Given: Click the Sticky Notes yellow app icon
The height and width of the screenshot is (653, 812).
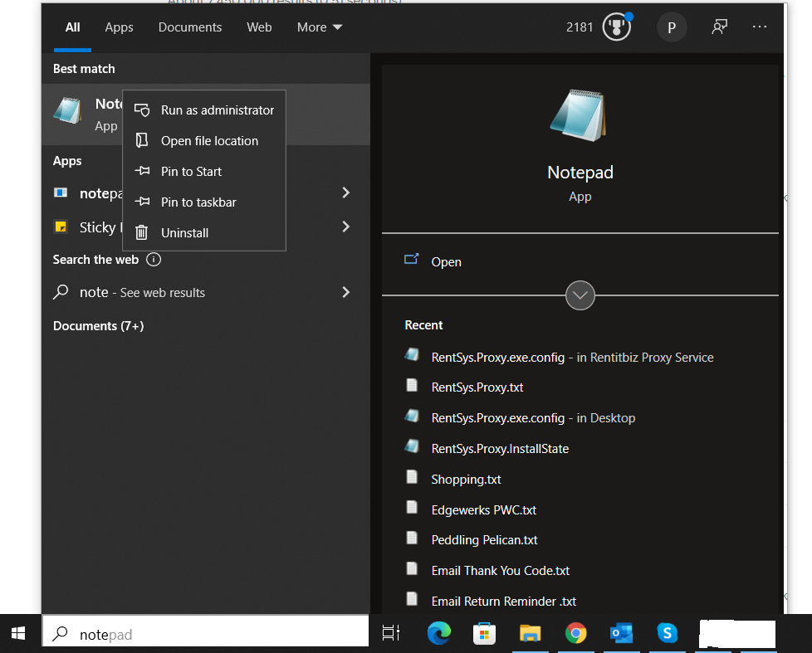Looking at the screenshot, I should (61, 227).
